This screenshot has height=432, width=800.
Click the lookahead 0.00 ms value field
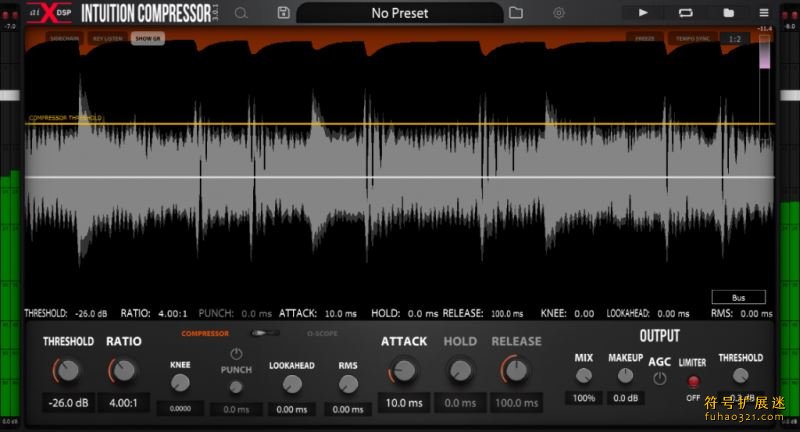(292, 409)
